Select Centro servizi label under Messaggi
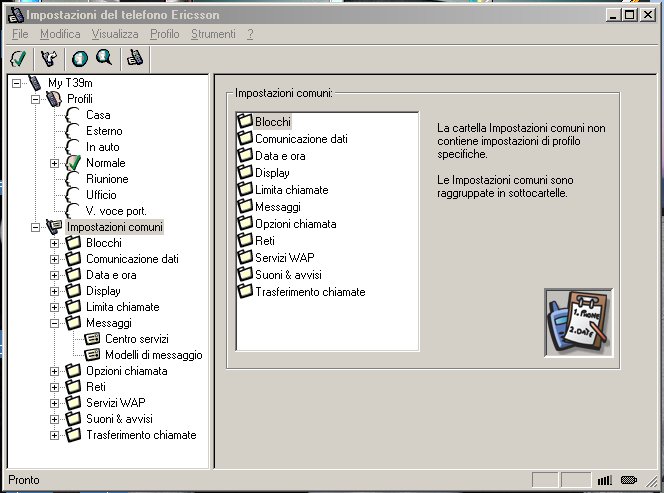This screenshot has height=493, width=664. (137, 339)
